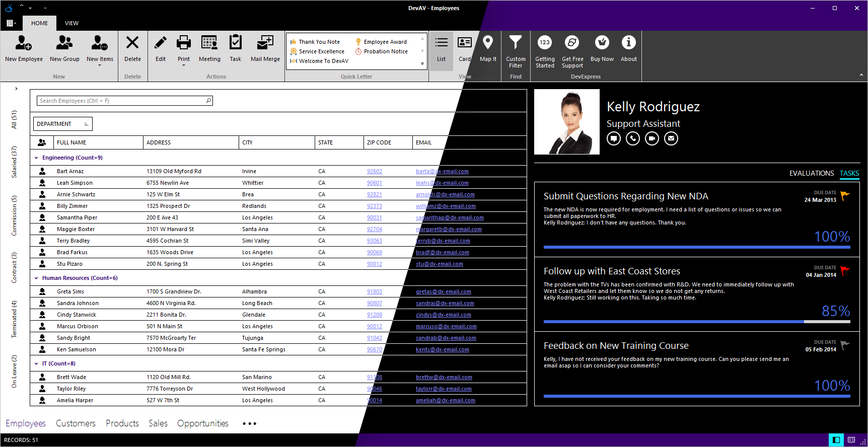
Task: Click the 85% progress bar for East Coast Stores
Action: [697, 322]
